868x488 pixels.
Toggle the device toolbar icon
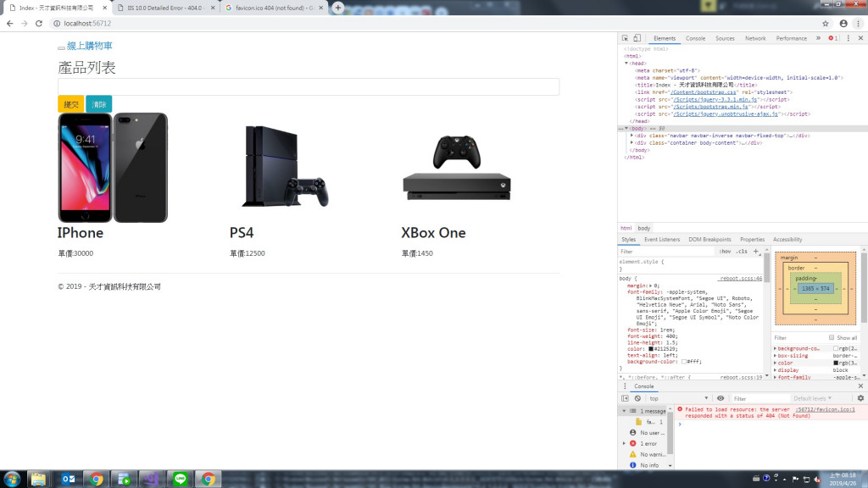pyautogui.click(x=637, y=38)
